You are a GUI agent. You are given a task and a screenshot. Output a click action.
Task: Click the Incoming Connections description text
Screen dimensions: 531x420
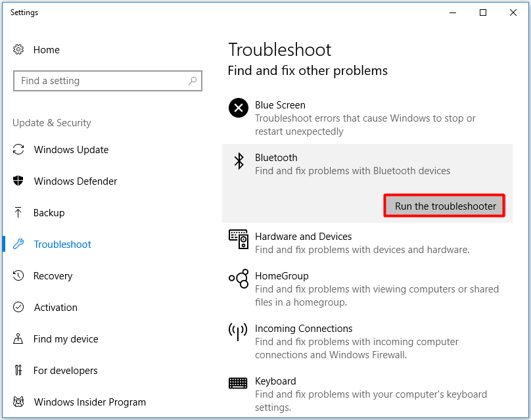[357, 348]
